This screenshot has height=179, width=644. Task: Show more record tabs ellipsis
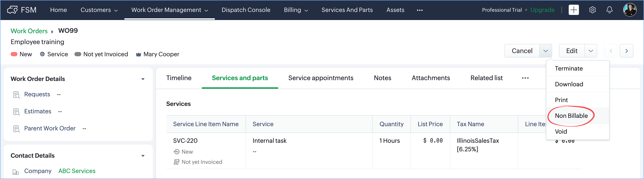[525, 78]
